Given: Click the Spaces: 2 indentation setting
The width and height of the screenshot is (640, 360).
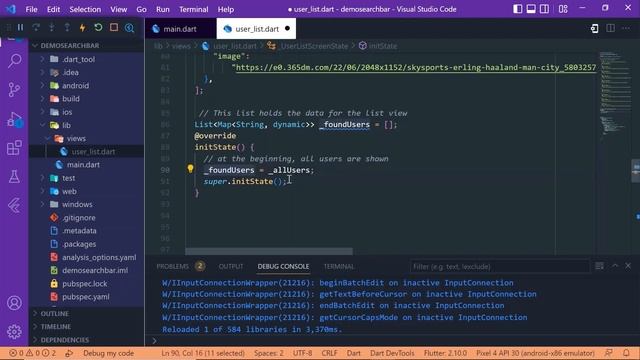Looking at the screenshot, I should [269, 353].
